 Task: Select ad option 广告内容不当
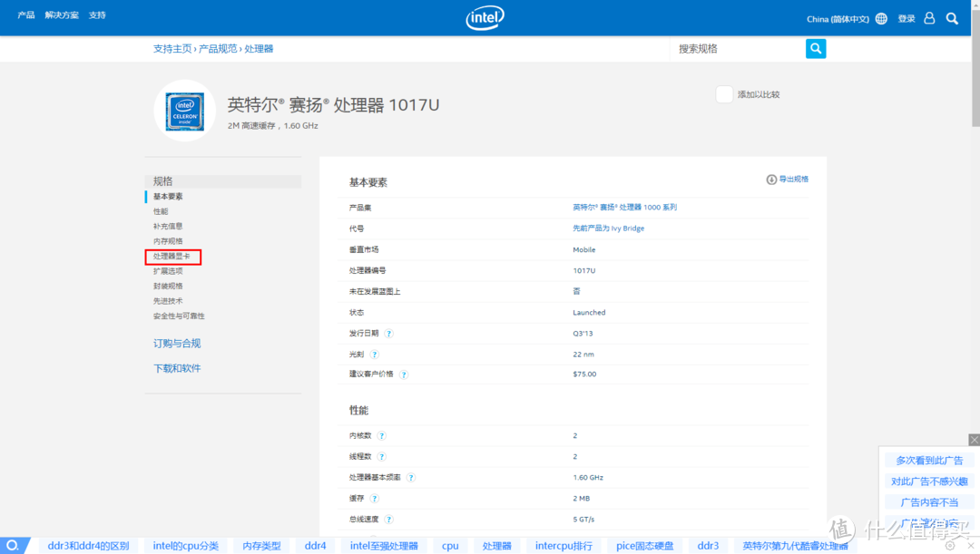point(929,502)
